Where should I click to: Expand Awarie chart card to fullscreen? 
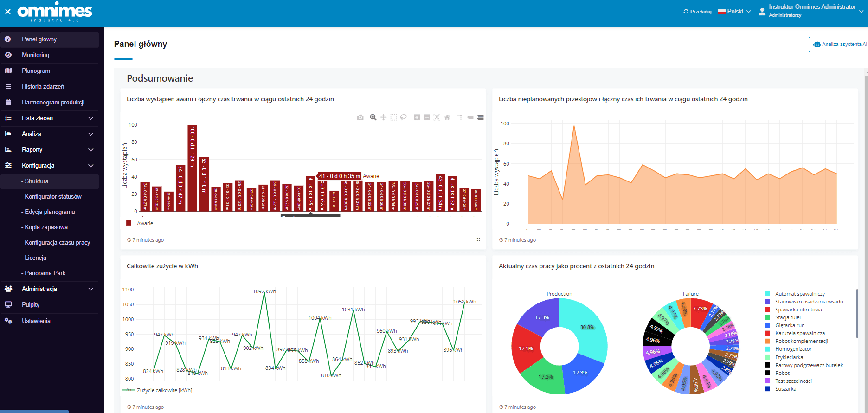478,240
